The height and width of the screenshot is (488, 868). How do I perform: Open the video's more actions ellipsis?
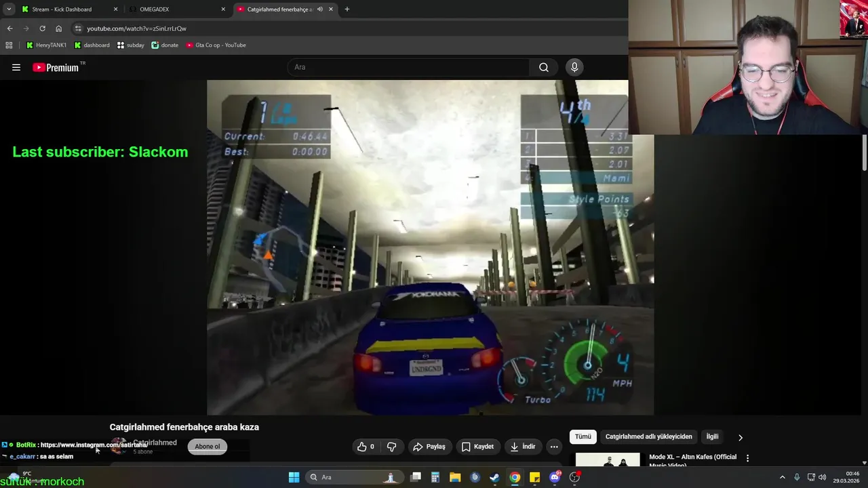coord(554,447)
